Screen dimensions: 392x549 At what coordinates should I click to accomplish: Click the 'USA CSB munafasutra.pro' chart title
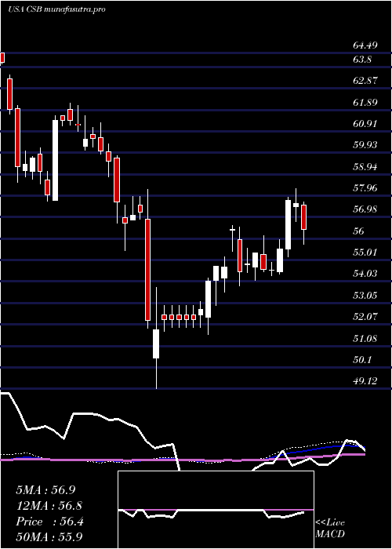(x=56, y=9)
